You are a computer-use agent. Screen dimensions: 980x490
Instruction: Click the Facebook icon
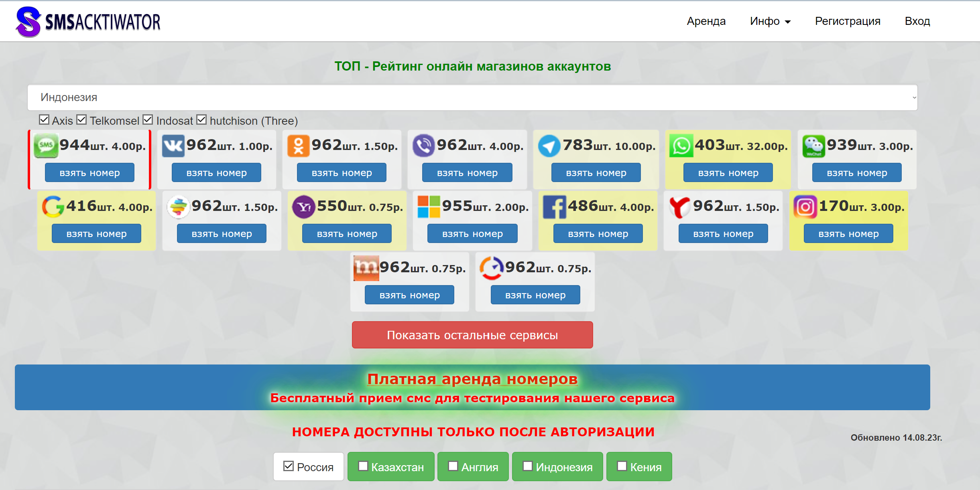coord(555,207)
